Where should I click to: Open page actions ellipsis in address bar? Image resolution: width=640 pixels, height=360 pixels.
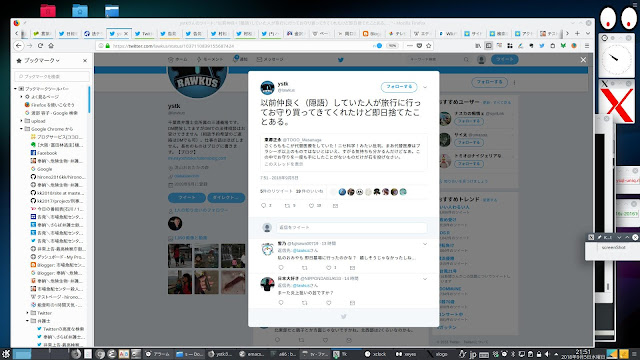click(410, 46)
